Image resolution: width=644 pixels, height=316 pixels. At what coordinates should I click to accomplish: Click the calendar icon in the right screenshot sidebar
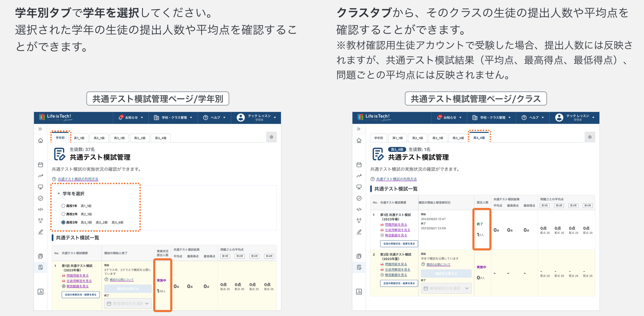[359, 165]
